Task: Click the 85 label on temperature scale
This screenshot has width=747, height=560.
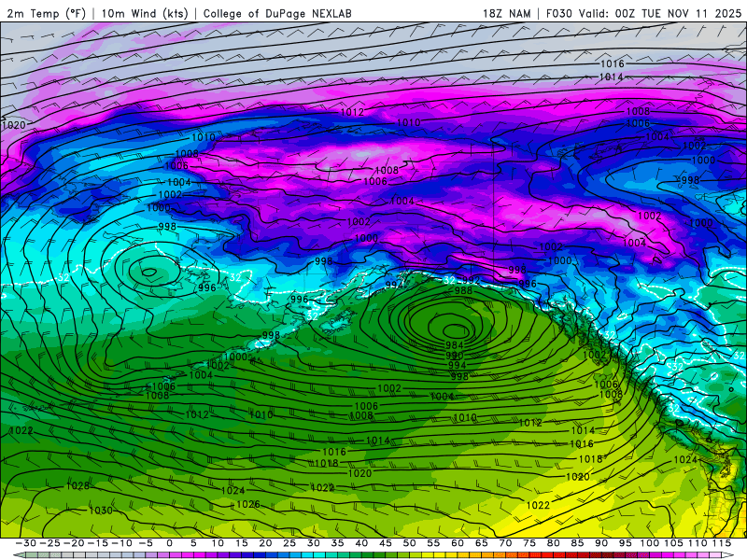Action: (577, 543)
